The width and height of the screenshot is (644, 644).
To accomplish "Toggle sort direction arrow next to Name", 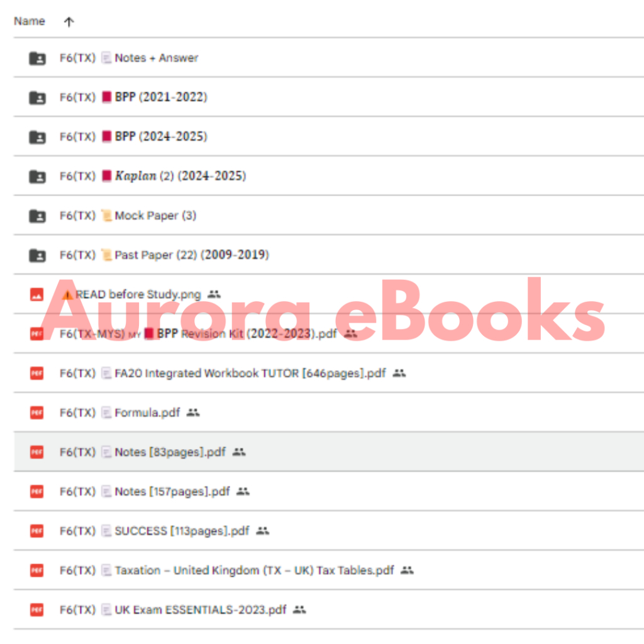I will (69, 22).
